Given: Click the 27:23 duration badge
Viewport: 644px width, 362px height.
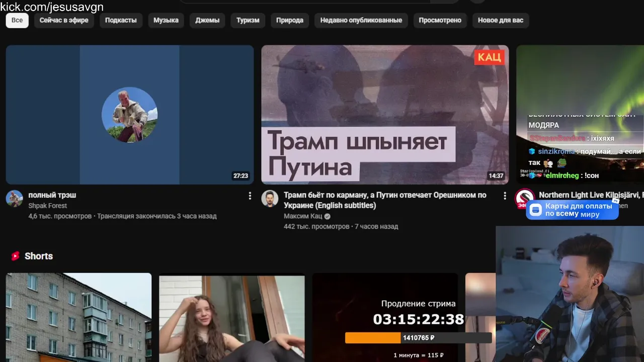Looking at the screenshot, I should pos(240,176).
